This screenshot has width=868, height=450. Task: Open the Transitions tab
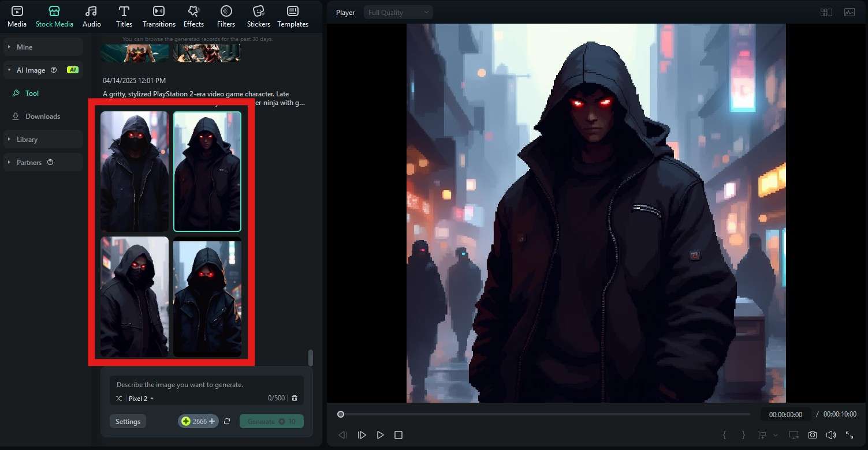point(159,16)
